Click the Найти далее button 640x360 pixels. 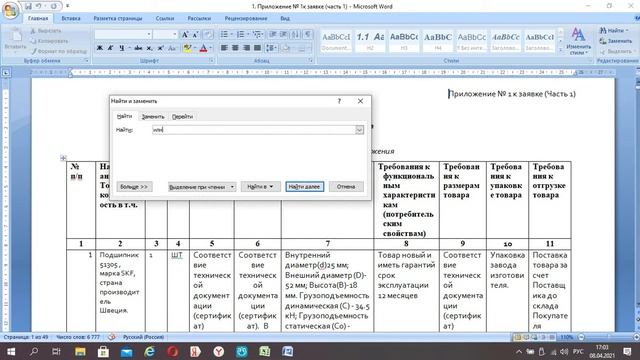pos(304,187)
